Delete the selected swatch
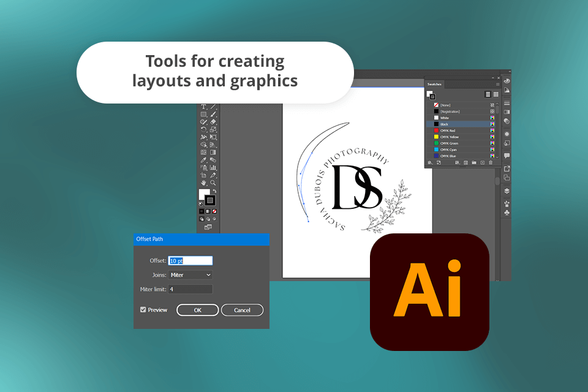 pyautogui.click(x=491, y=163)
